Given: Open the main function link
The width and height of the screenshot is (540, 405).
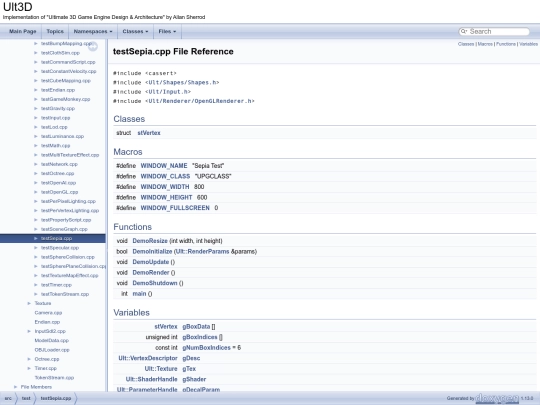Looking at the screenshot, I should pos(139,294).
